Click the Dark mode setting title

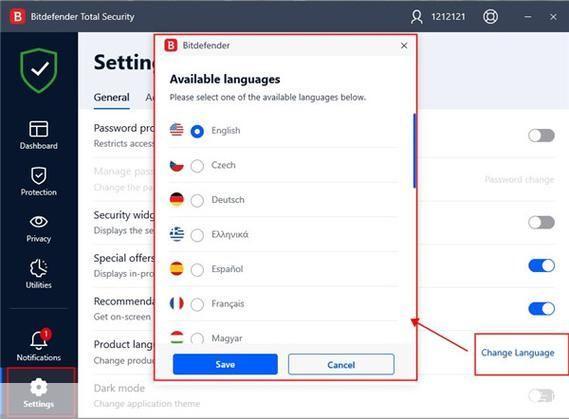[x=119, y=388]
